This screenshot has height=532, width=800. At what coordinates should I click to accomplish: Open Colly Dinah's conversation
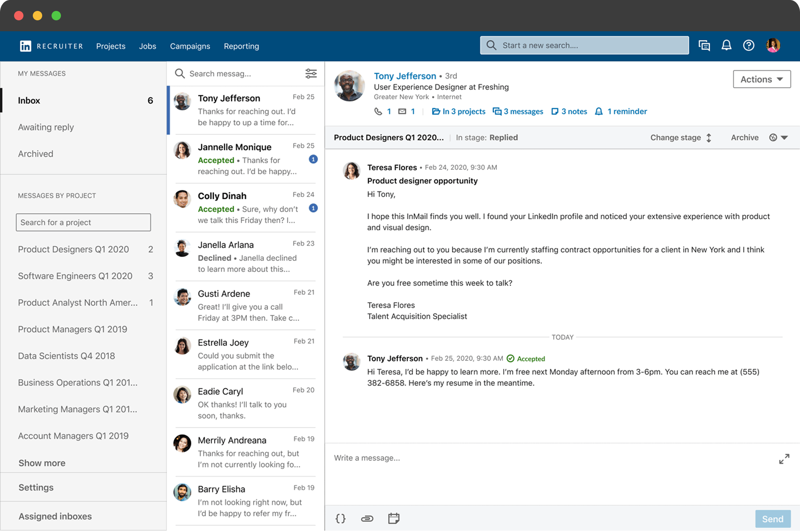point(246,208)
